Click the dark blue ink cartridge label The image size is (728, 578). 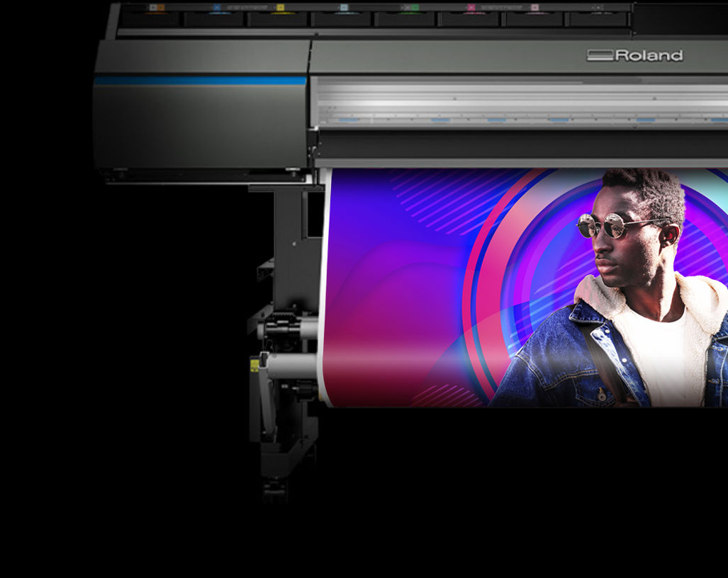[216, 8]
